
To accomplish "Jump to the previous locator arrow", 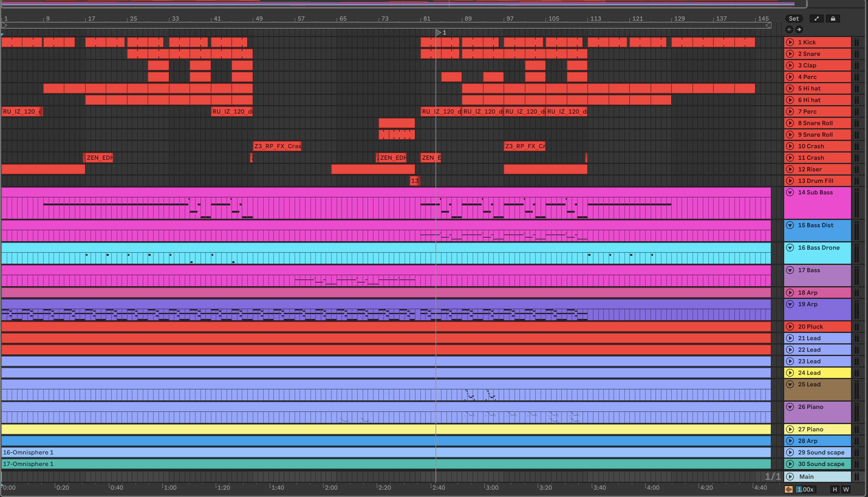I will pyautogui.click(x=789, y=29).
